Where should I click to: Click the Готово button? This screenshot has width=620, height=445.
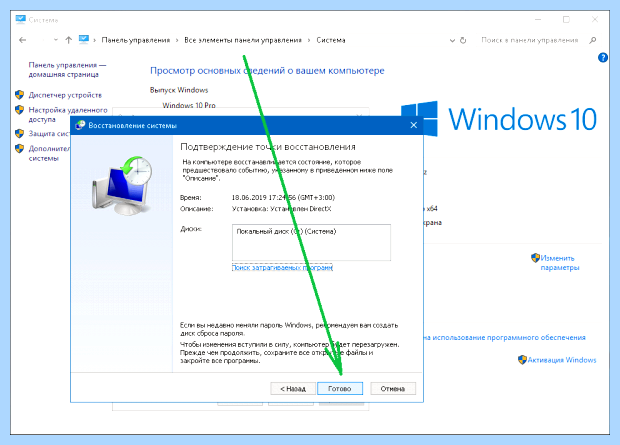340,388
